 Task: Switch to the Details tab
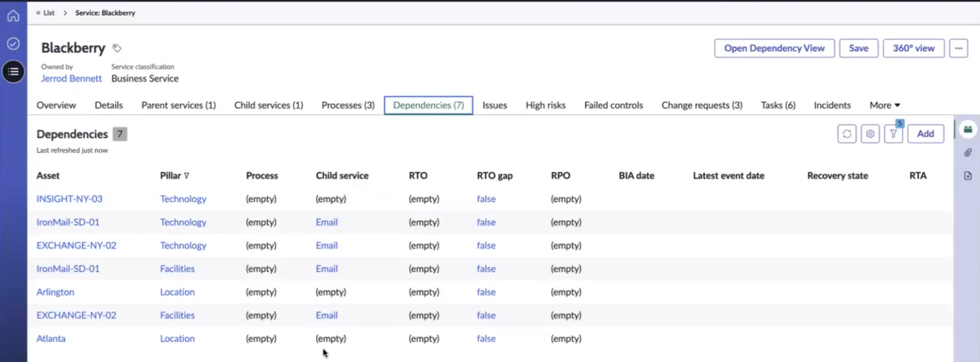coord(109,105)
